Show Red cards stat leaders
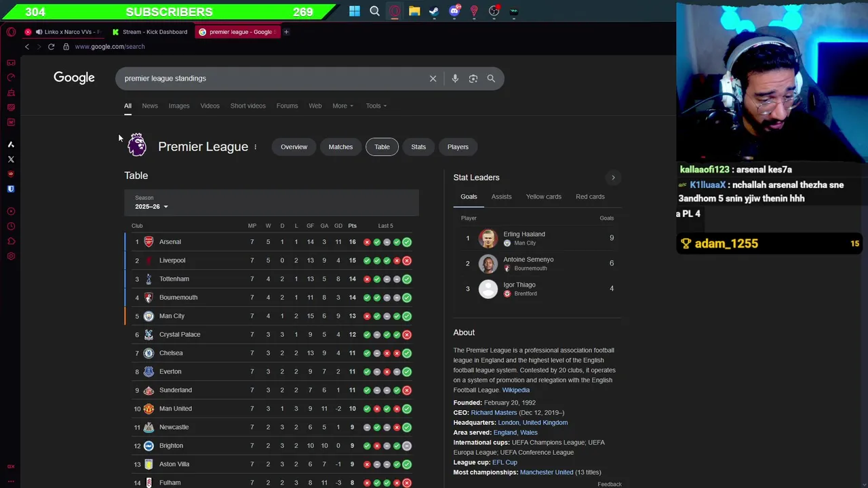Image resolution: width=868 pixels, height=488 pixels. tap(590, 197)
